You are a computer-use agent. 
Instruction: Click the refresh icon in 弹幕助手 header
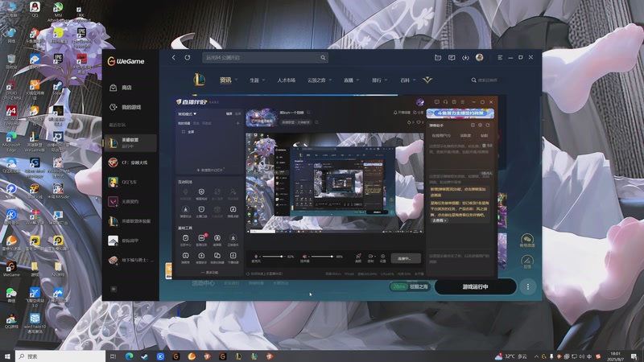[488, 125]
